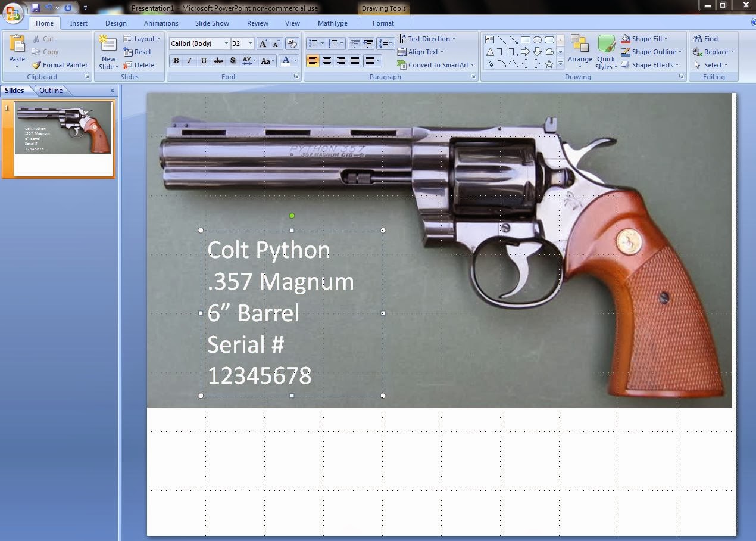Click Replace in Editing group

(714, 52)
